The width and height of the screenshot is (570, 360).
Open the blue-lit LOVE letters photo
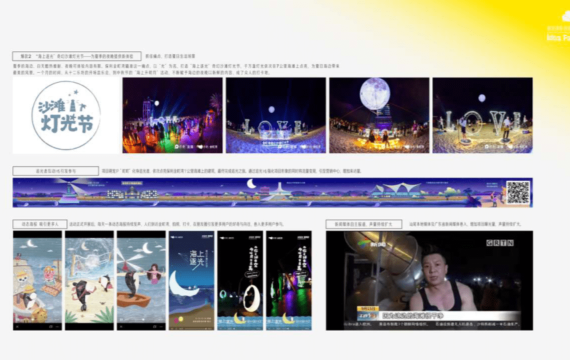(x=276, y=115)
